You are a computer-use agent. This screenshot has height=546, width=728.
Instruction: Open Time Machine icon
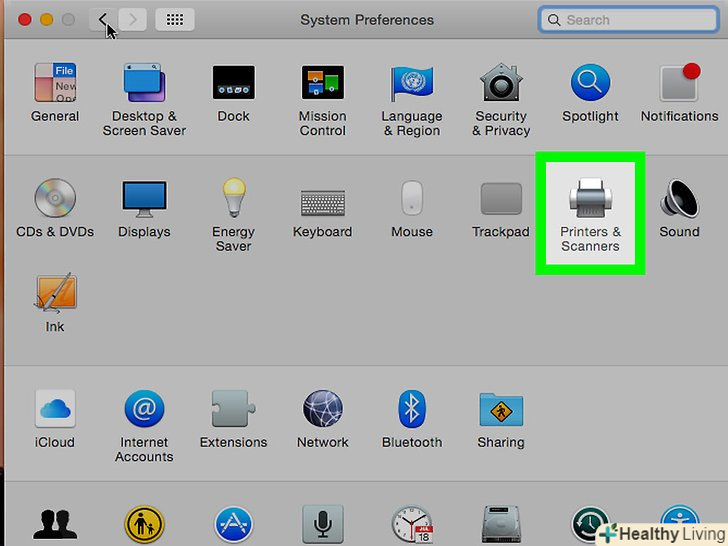[590, 526]
